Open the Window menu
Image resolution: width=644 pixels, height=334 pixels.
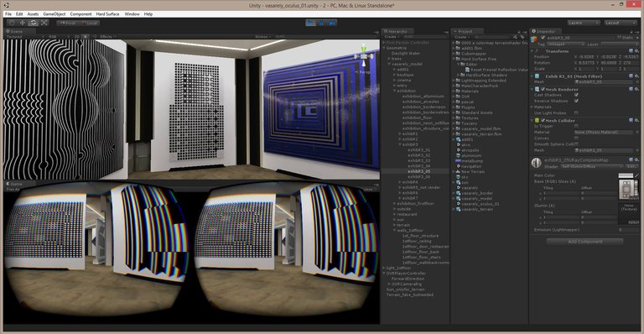click(x=132, y=14)
